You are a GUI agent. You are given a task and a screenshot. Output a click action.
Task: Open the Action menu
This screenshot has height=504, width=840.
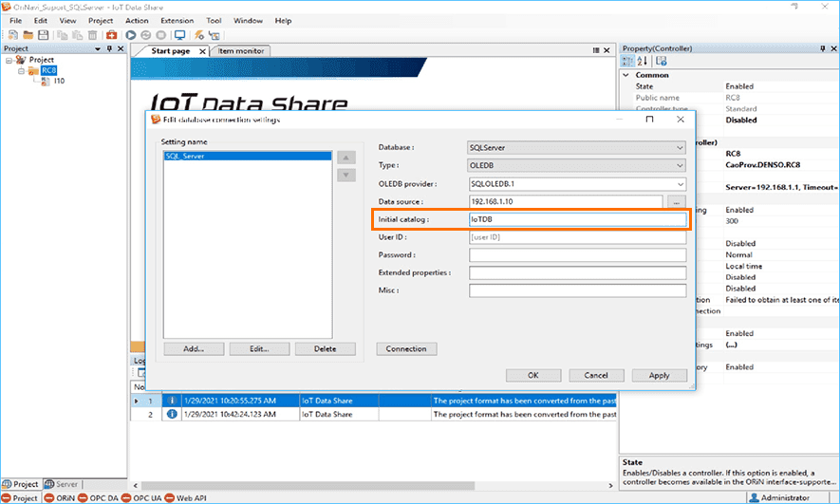(137, 20)
